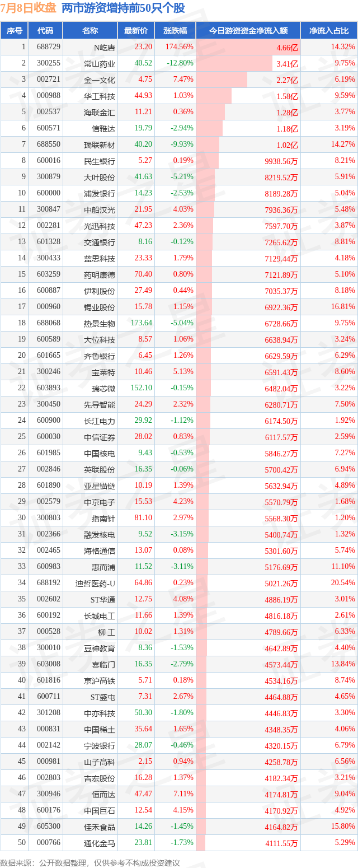
Task: Click the stock name 蓝思科技
Action: click(100, 258)
